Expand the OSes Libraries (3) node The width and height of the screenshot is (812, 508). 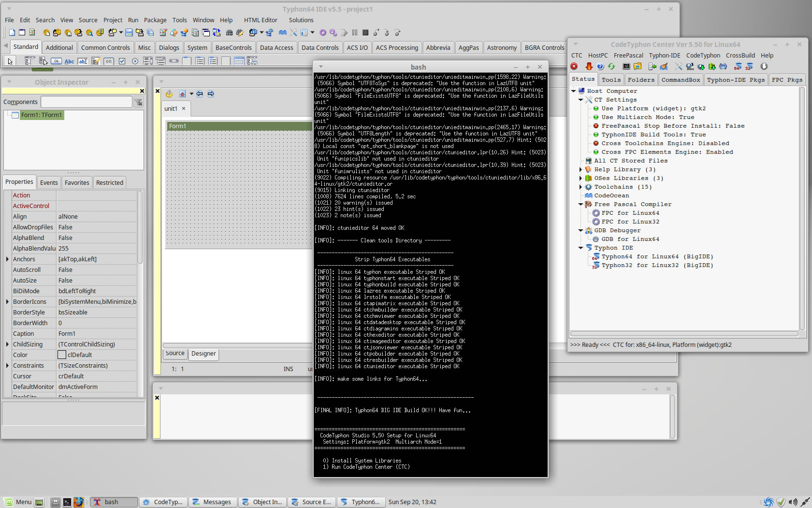click(581, 178)
